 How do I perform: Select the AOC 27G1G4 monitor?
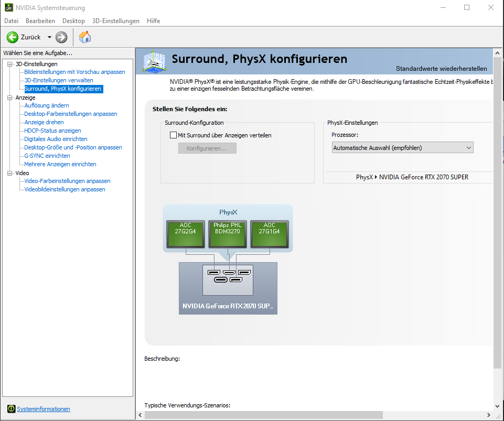270,234
